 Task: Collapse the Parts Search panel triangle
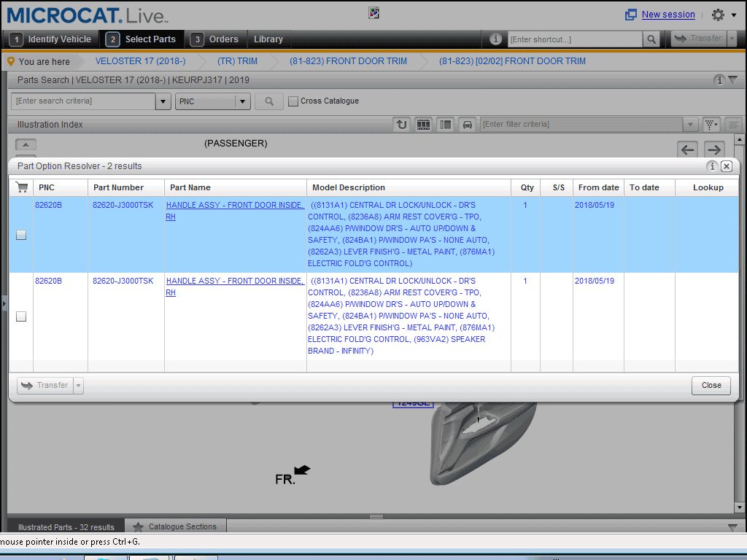[x=733, y=79]
